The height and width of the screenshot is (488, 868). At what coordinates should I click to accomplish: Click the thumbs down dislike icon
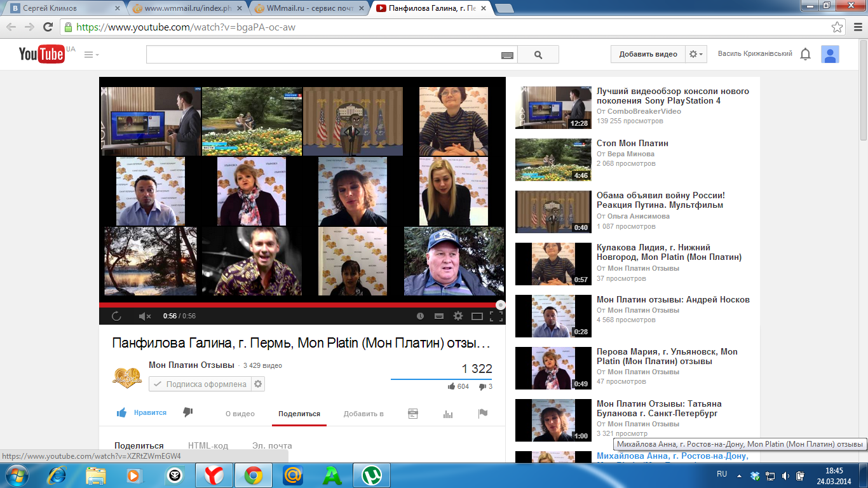tap(187, 412)
